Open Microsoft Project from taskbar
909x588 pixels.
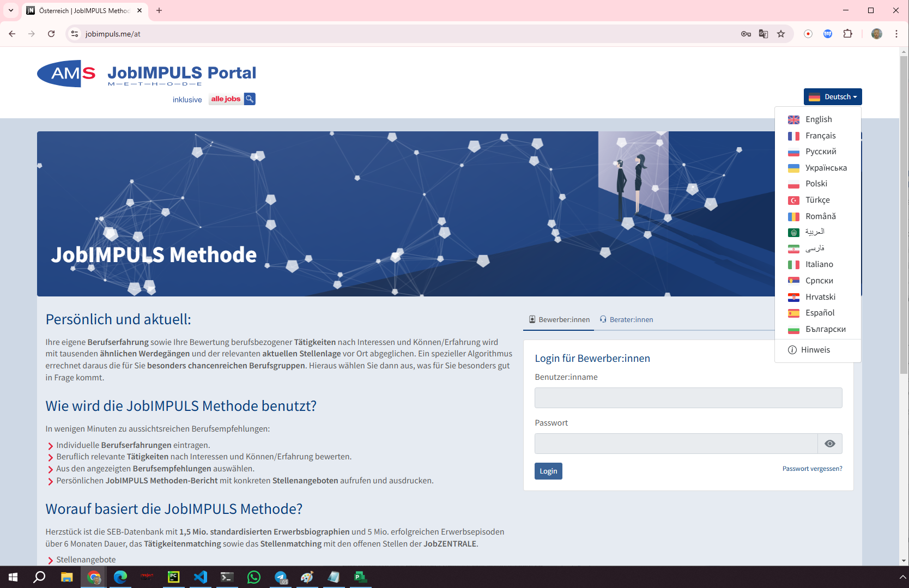click(360, 577)
